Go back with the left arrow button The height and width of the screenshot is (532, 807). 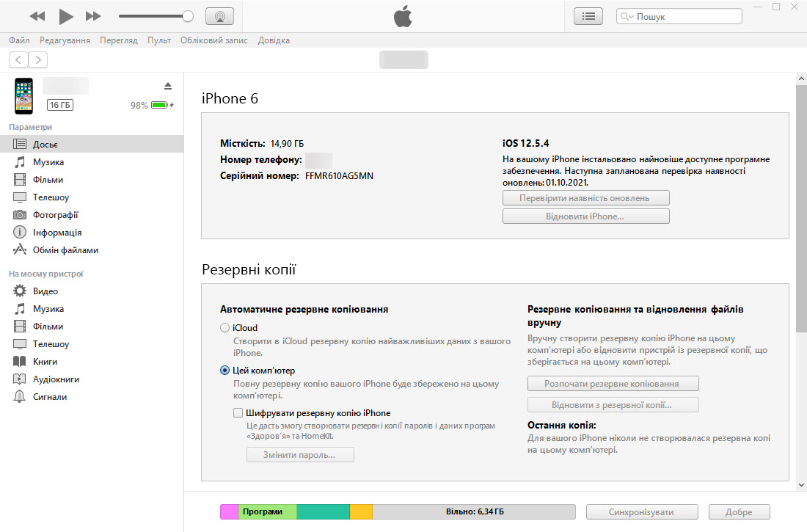click(x=18, y=59)
